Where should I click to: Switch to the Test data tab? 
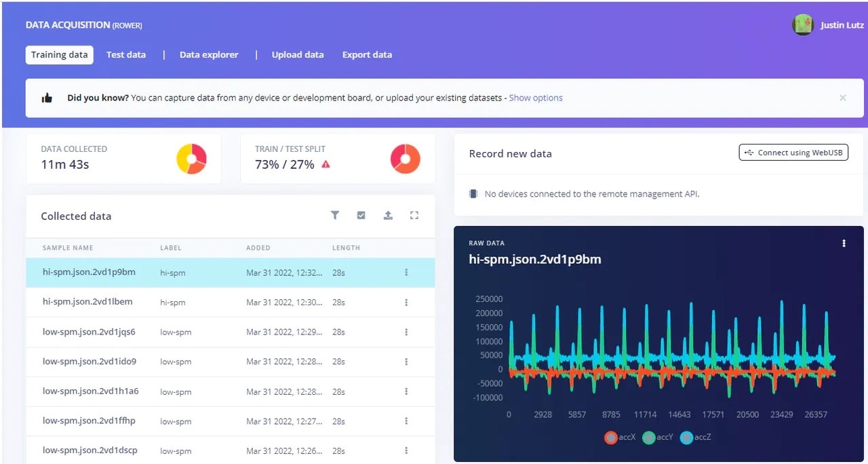click(126, 55)
